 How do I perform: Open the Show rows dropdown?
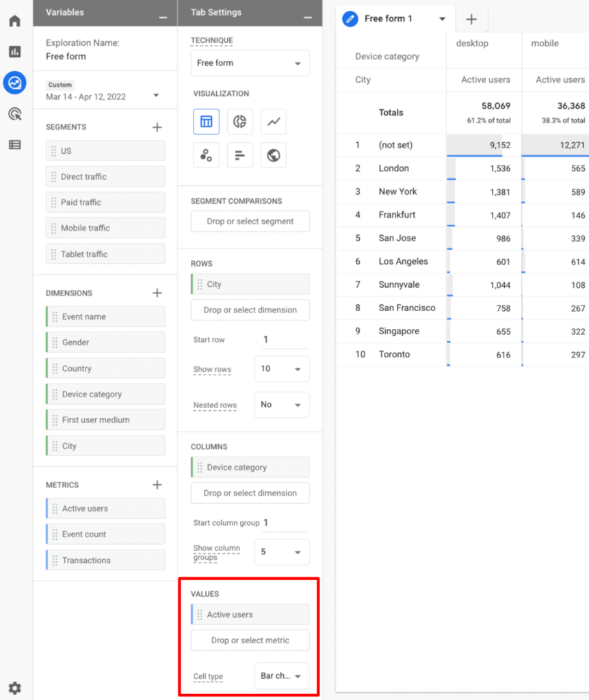(x=281, y=368)
